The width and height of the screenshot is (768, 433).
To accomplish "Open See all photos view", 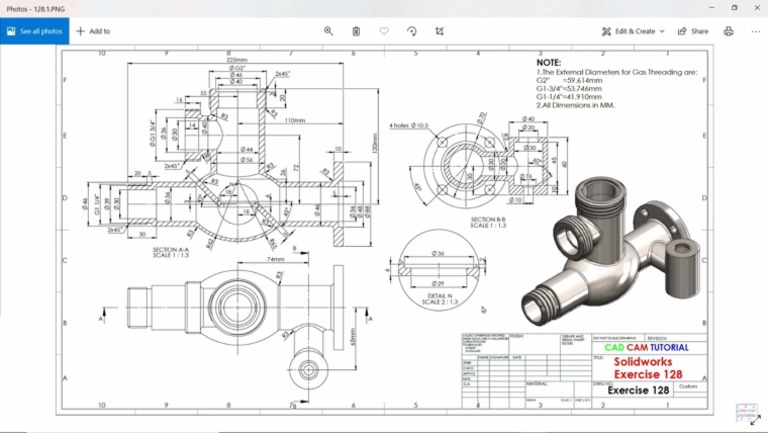I will point(34,31).
